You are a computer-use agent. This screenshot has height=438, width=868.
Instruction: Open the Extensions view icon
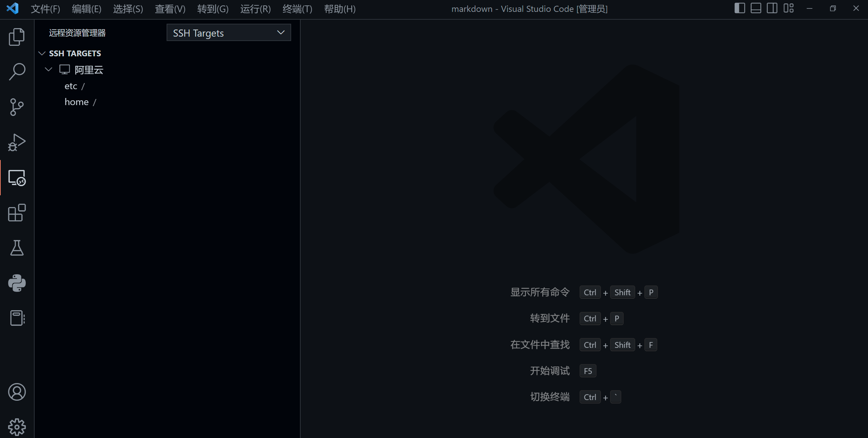(x=17, y=213)
